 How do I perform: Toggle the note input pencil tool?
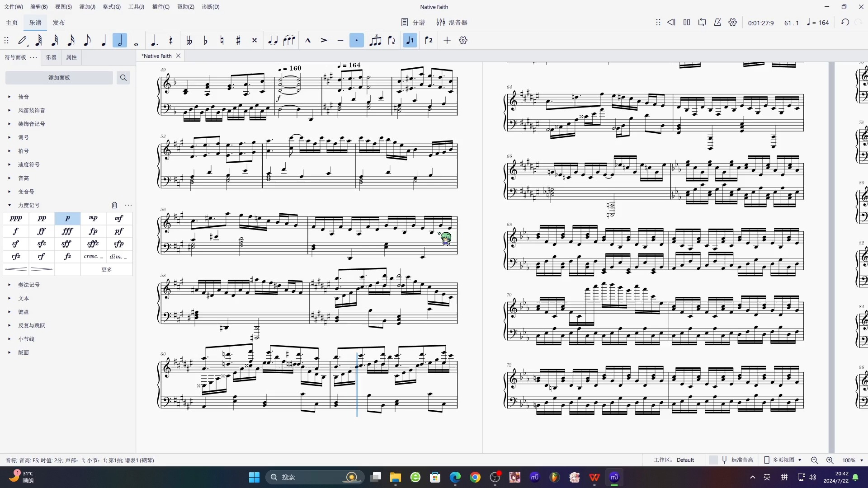tap(23, 41)
